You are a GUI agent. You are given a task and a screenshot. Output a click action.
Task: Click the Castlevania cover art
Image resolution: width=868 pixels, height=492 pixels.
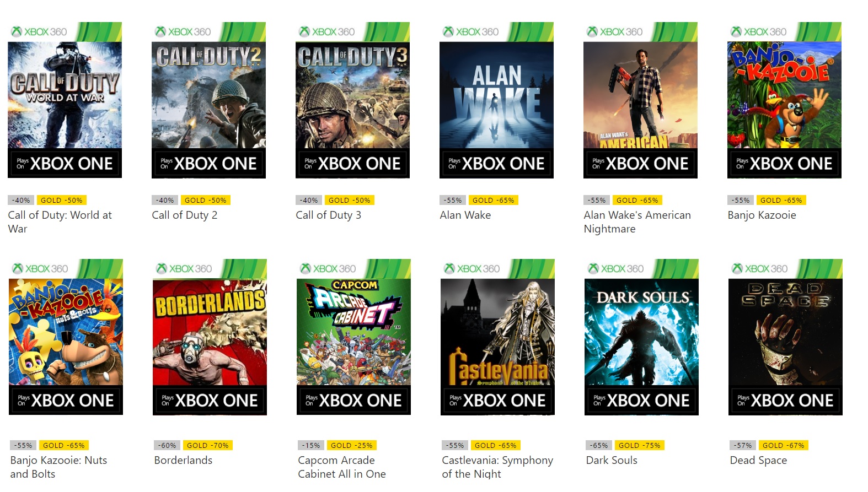pos(497,337)
